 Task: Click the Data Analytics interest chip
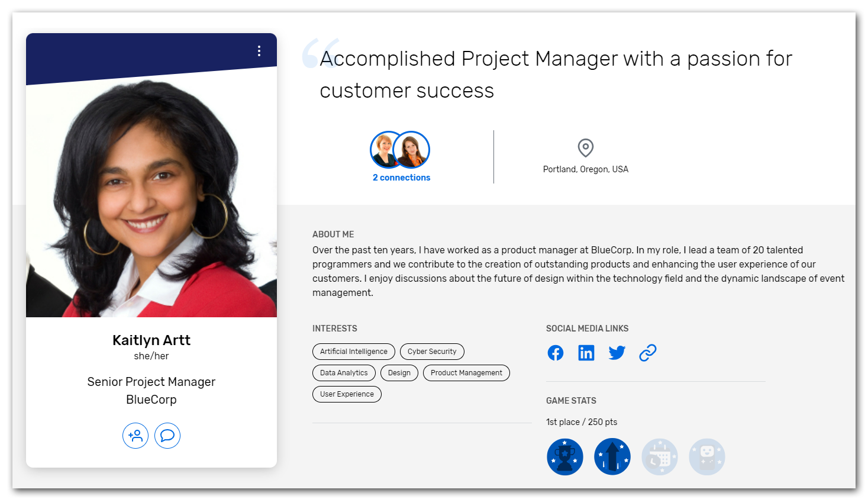pyautogui.click(x=344, y=372)
